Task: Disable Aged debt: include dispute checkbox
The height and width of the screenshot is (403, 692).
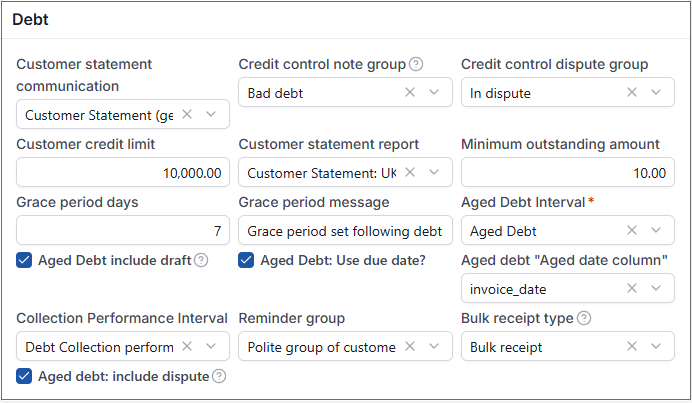Action: point(24,377)
